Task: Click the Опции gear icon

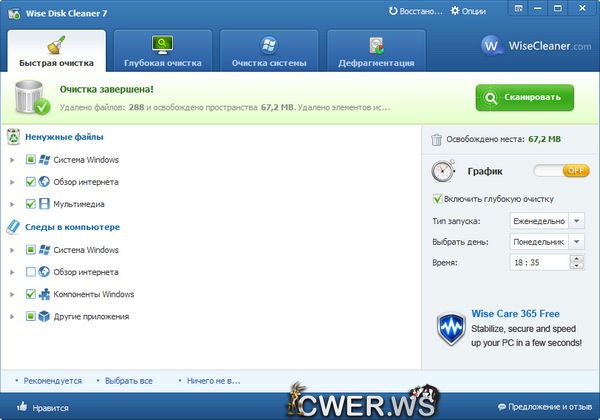Action: 455,11
